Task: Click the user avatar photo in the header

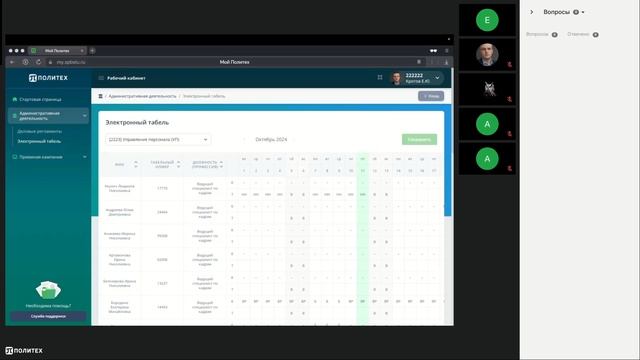Action: tap(396, 78)
